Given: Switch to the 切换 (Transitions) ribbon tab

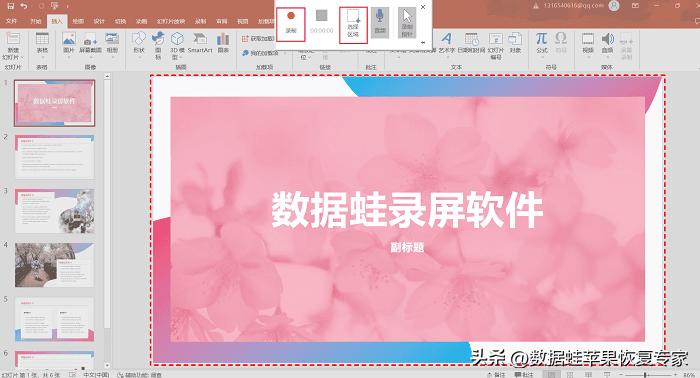Looking at the screenshot, I should [121, 21].
